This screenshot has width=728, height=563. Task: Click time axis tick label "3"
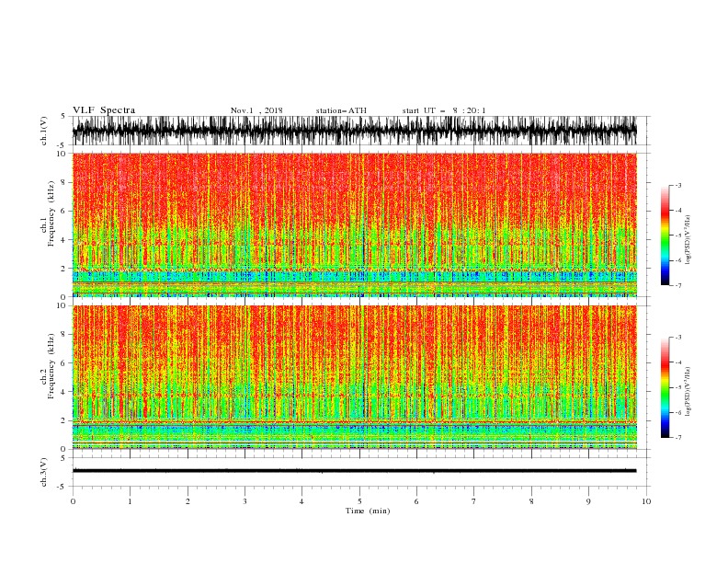pyautogui.click(x=245, y=501)
